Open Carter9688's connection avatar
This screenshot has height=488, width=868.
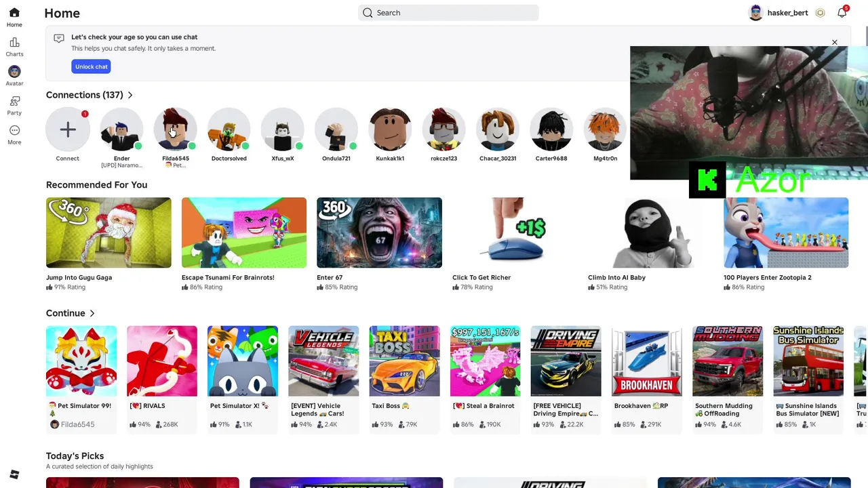[551, 129]
